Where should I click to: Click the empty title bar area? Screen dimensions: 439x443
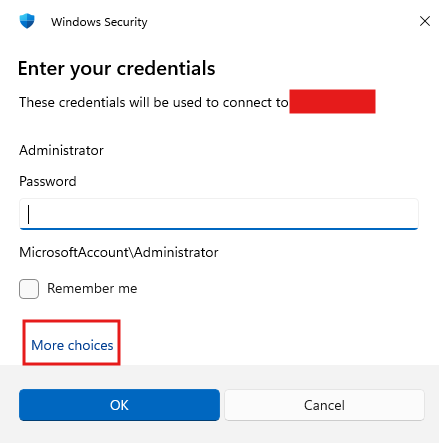[x=282, y=21]
